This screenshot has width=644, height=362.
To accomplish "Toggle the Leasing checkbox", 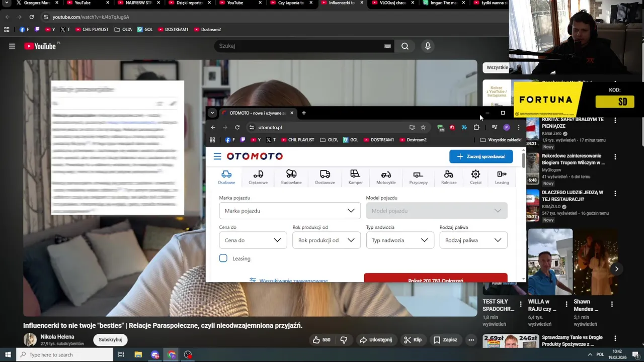I will pos(223,258).
